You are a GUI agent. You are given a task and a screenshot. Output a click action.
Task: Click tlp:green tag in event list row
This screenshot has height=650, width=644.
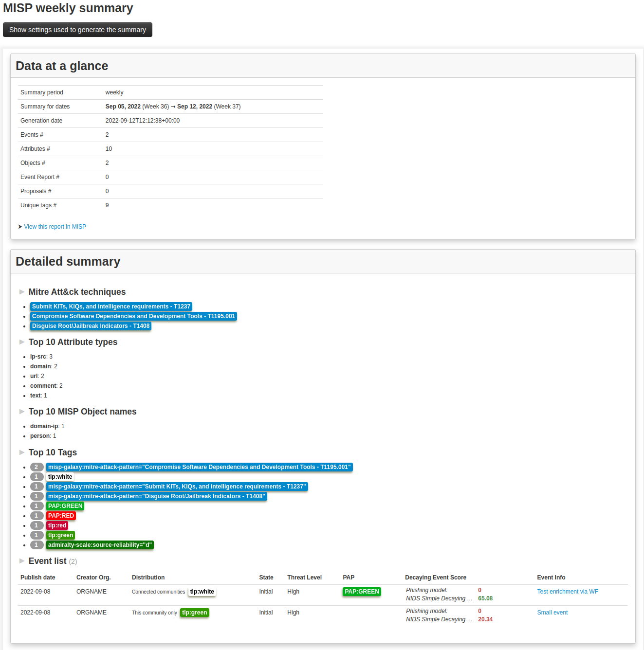click(x=195, y=613)
